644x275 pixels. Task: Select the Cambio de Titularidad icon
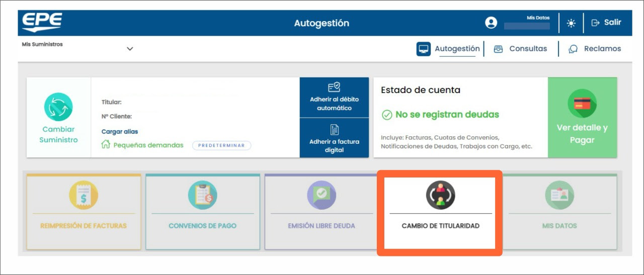(x=441, y=195)
